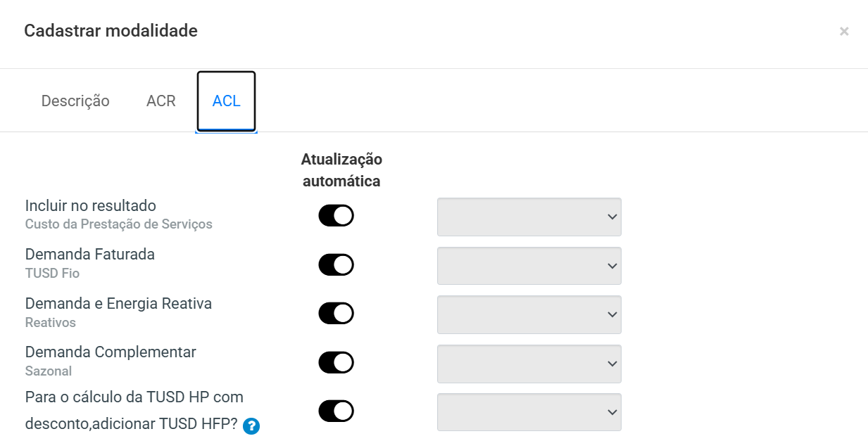Viewport: 868px width, 448px height.
Task: Select the ACL tab
Action: [226, 101]
